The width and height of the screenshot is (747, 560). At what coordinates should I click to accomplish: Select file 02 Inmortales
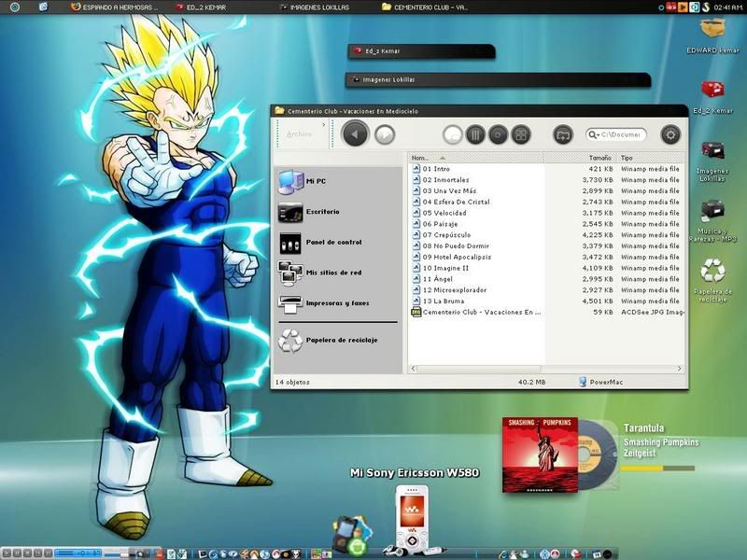(440, 180)
